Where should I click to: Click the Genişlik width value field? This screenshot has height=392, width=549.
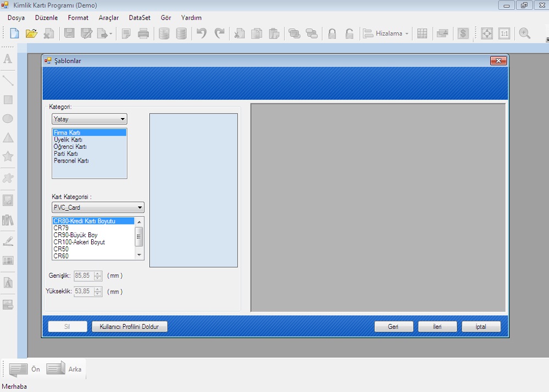[83, 276]
